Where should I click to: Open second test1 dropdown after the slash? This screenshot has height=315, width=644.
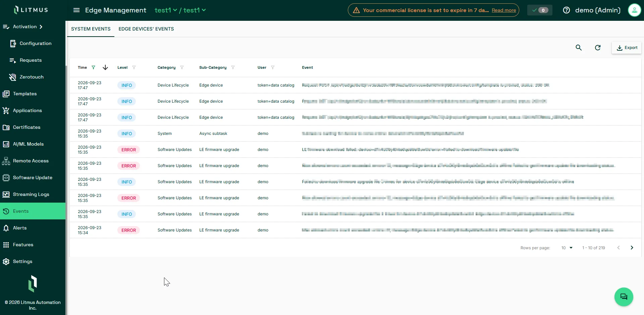pos(195,10)
